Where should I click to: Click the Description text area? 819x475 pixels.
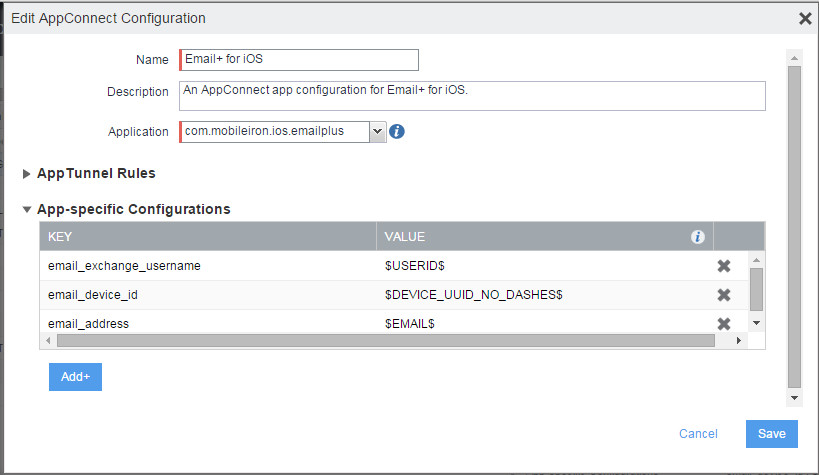472,96
